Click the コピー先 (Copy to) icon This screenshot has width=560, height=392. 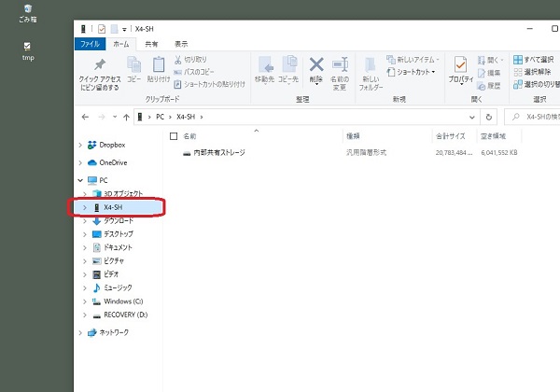coord(288,69)
